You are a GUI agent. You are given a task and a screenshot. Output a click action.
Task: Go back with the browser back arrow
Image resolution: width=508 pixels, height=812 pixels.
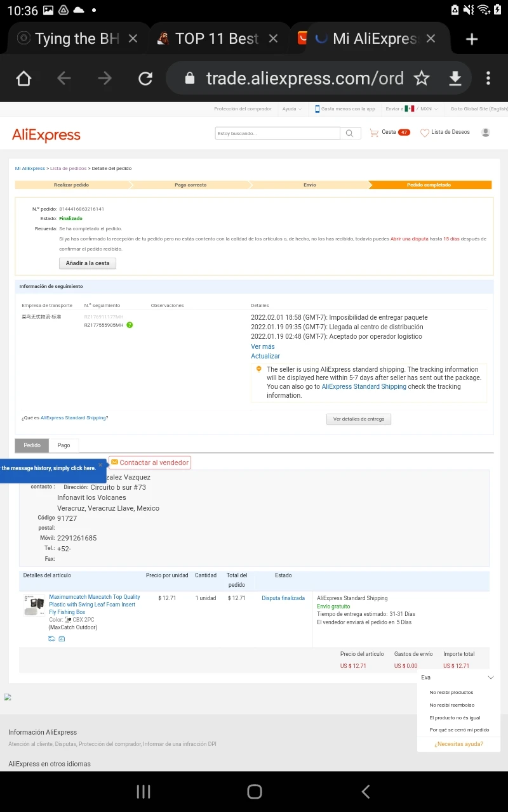[x=64, y=78]
